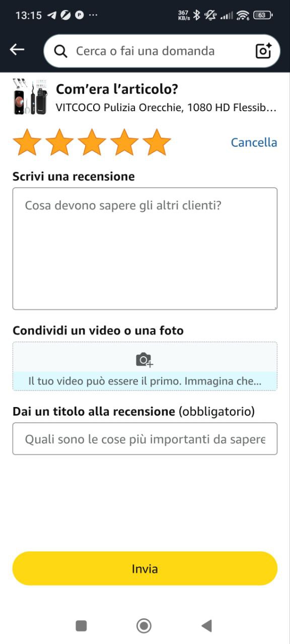
Task: Tap the Android home circle button
Action: click(x=144, y=625)
